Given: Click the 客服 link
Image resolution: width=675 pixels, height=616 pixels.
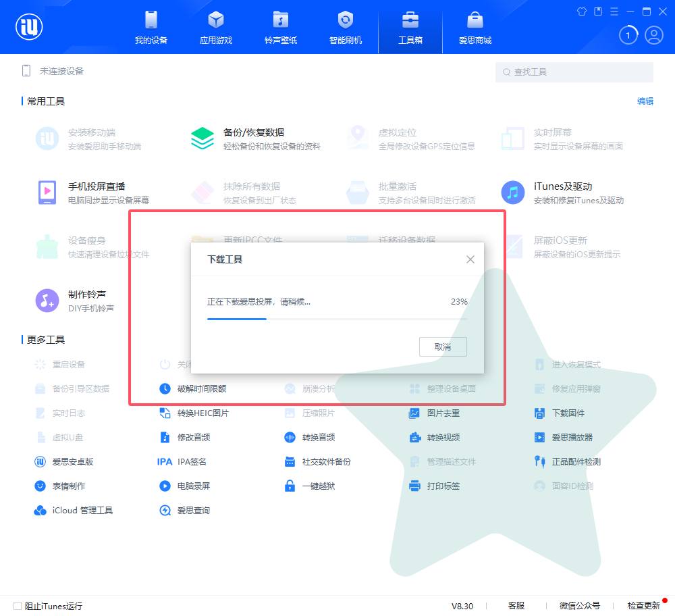Looking at the screenshot, I should 516,606.
